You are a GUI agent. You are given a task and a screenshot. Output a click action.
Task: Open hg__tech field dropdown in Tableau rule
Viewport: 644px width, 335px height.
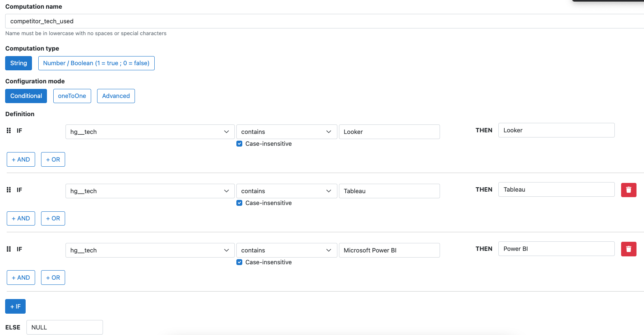[x=150, y=191]
